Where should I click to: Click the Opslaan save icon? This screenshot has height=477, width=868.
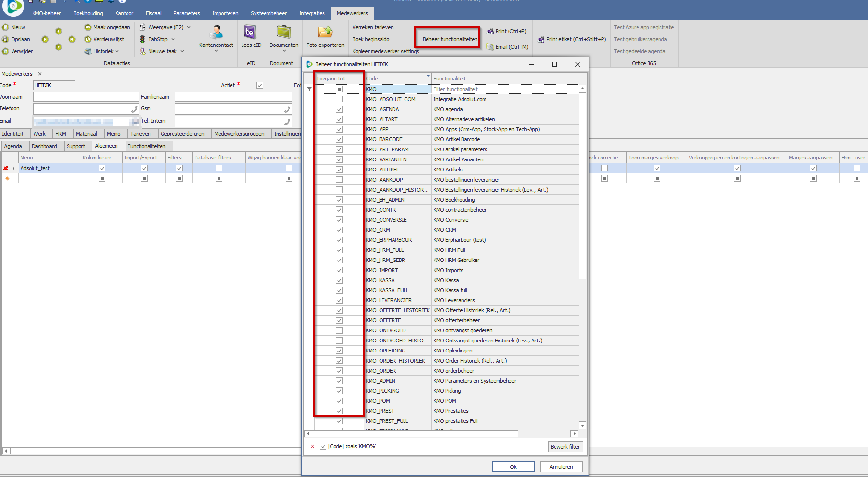(x=6, y=39)
